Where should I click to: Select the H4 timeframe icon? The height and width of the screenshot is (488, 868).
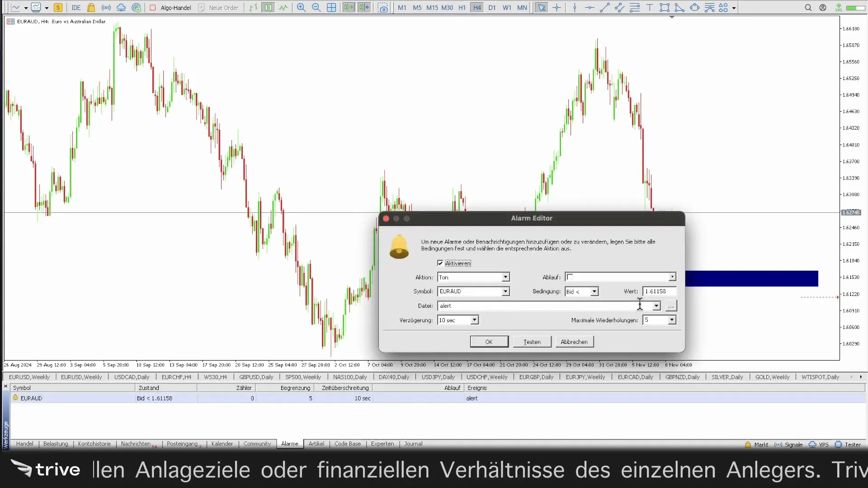[477, 7]
